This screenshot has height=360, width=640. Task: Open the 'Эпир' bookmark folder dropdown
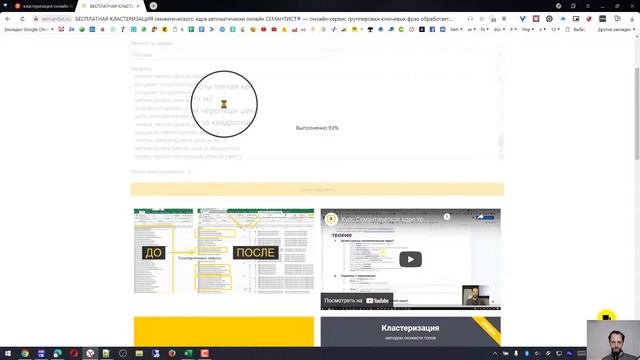tap(527, 29)
